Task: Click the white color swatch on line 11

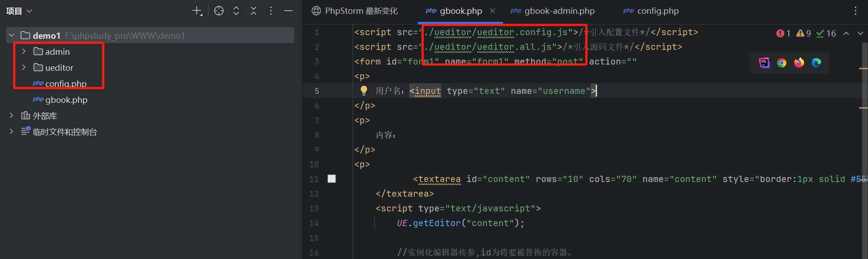Action: (x=332, y=179)
